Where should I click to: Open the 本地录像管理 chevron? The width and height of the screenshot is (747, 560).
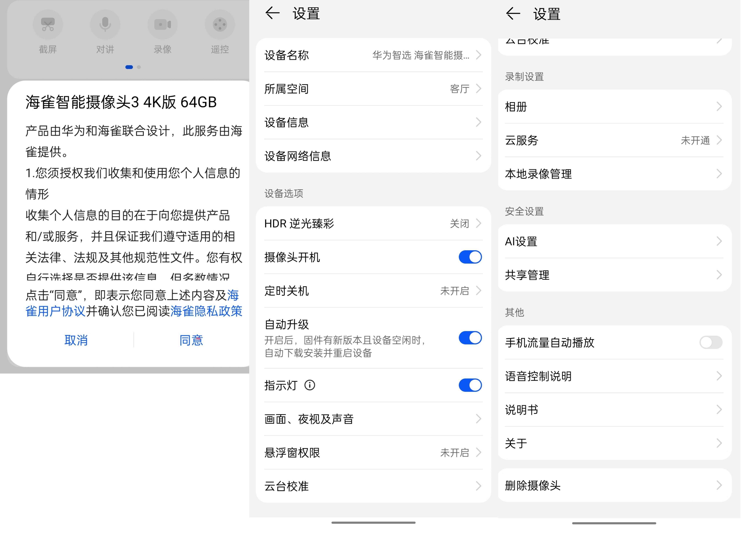(x=719, y=174)
